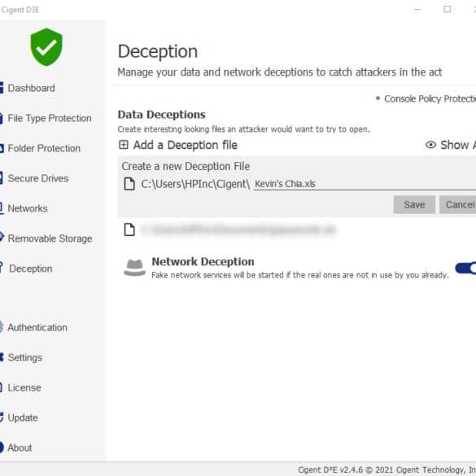This screenshot has height=476, width=476.
Task: Minimize the Cigent D3E window
Action: point(417,10)
